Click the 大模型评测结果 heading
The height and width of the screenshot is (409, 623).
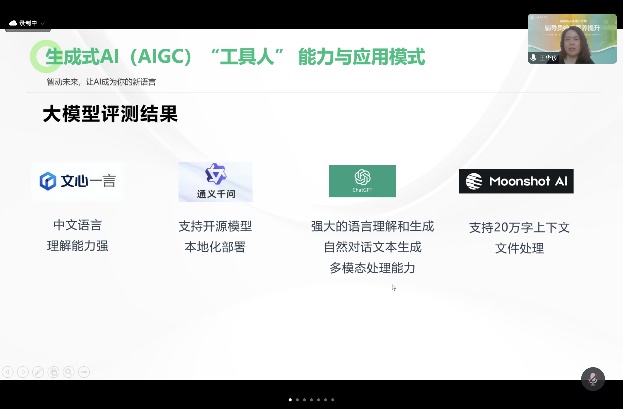pyautogui.click(x=110, y=114)
